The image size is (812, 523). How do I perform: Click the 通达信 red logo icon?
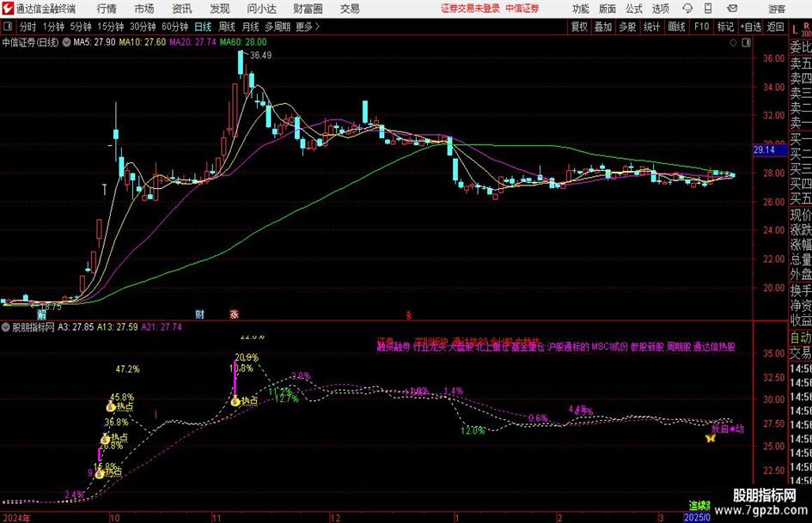[8, 9]
